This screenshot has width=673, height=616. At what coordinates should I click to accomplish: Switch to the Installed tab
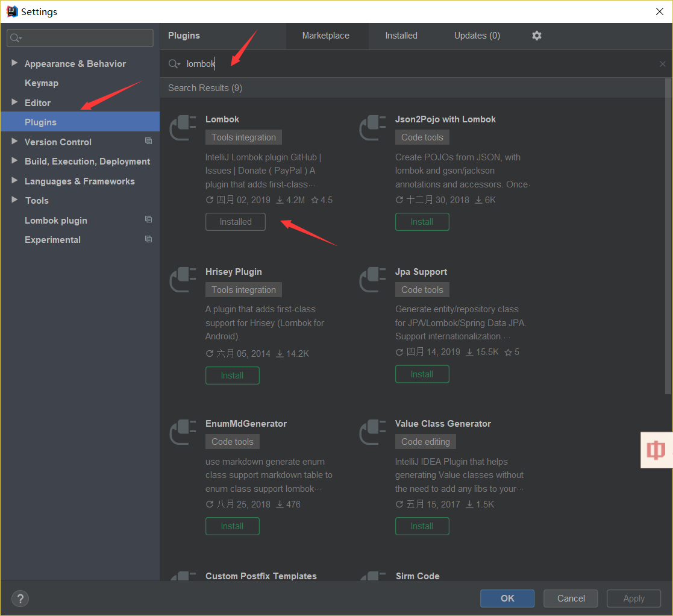point(401,36)
